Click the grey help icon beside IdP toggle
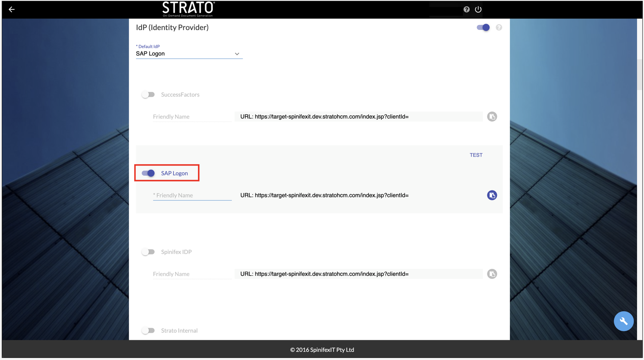This screenshot has width=644, height=360. [x=499, y=27]
